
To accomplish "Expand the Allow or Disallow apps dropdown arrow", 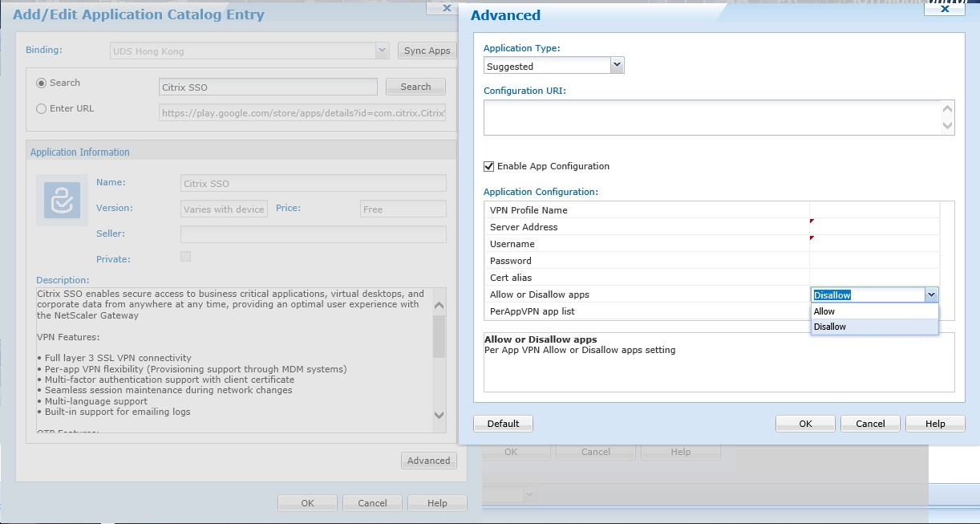I will [x=931, y=295].
